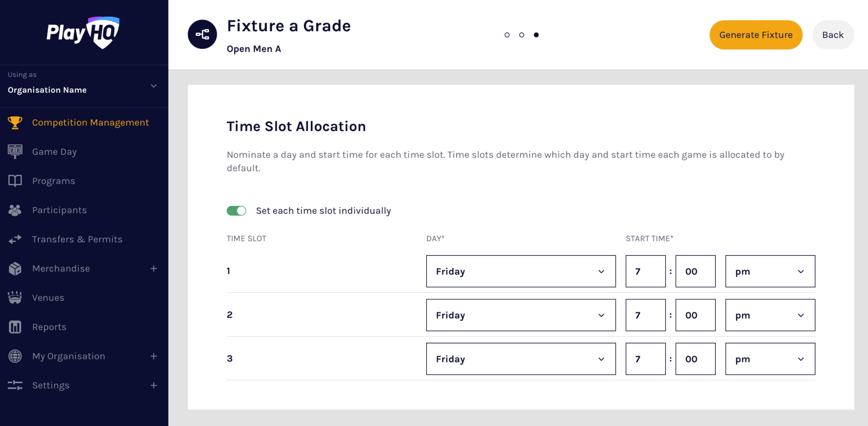Click the hour field for time slot 2

pyautogui.click(x=645, y=315)
